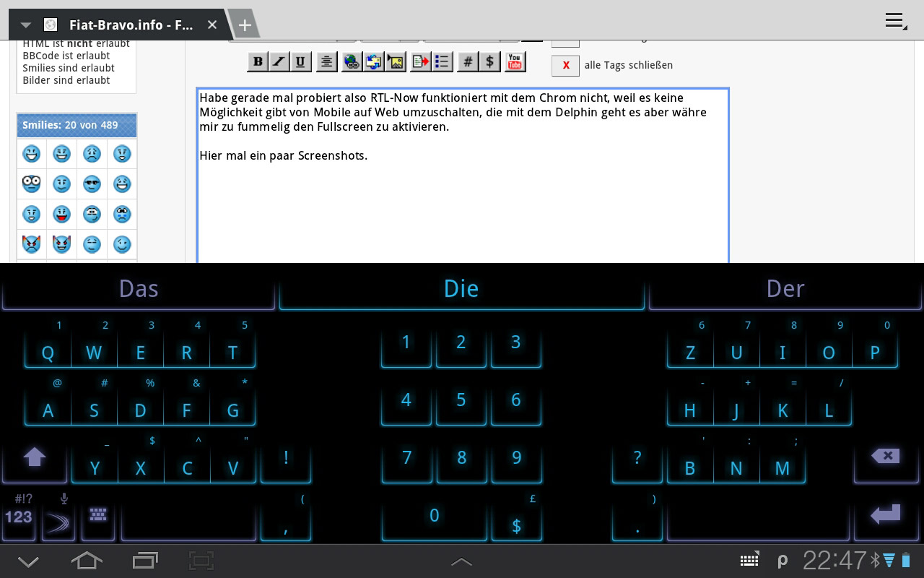The width and height of the screenshot is (924, 578).
Task: Expand the center chevron in the system bar
Action: click(461, 561)
